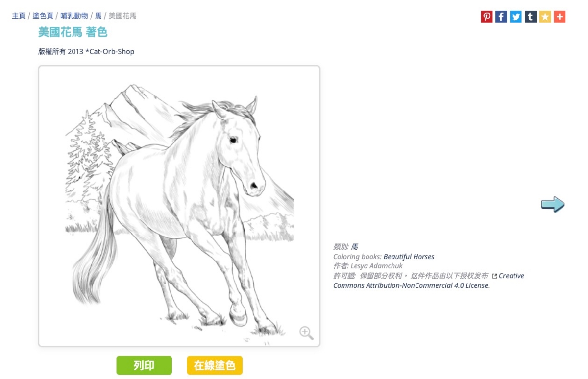The image size is (588, 379).
Task: Share via the Twitter bird icon
Action: [516, 17]
